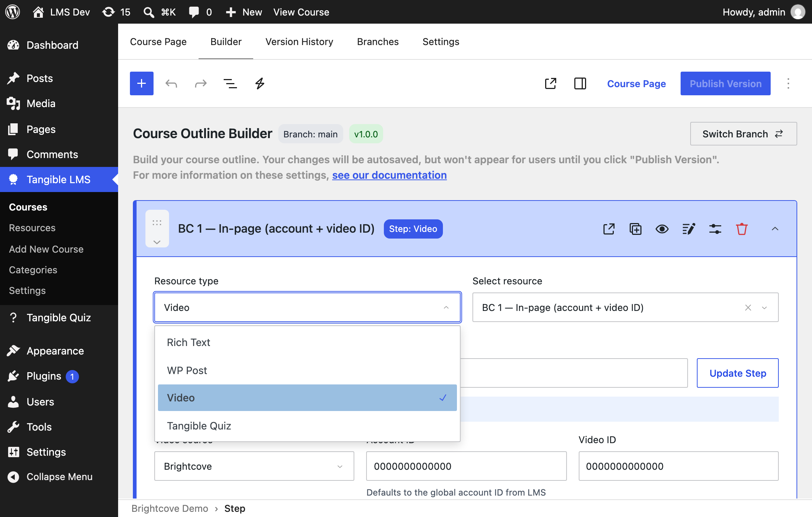Expand the Select resource dropdown arrow
This screenshot has width=812, height=517.
pyautogui.click(x=765, y=308)
